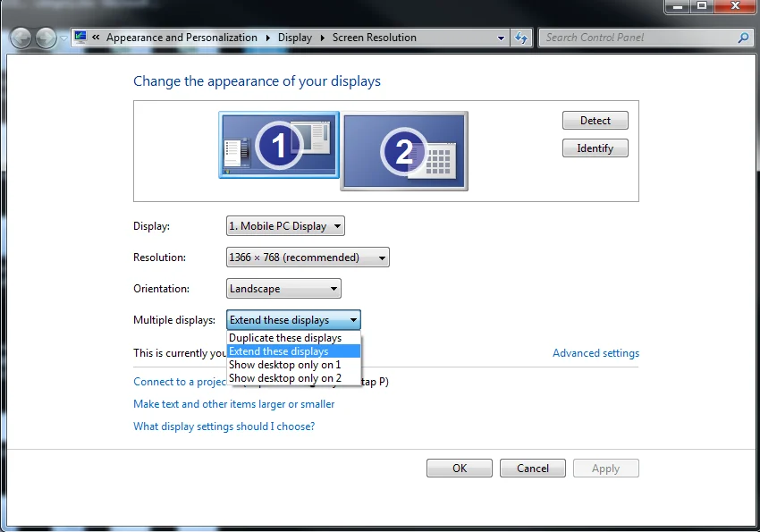Image resolution: width=760 pixels, height=532 pixels.
Task: Open the Display dropdown showing Mobile PC Display
Action: point(285,226)
